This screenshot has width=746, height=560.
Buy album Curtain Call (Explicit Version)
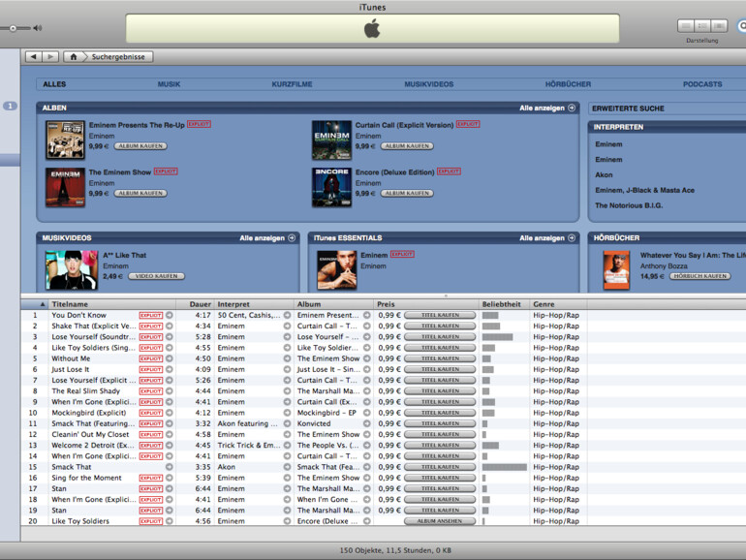(x=407, y=146)
